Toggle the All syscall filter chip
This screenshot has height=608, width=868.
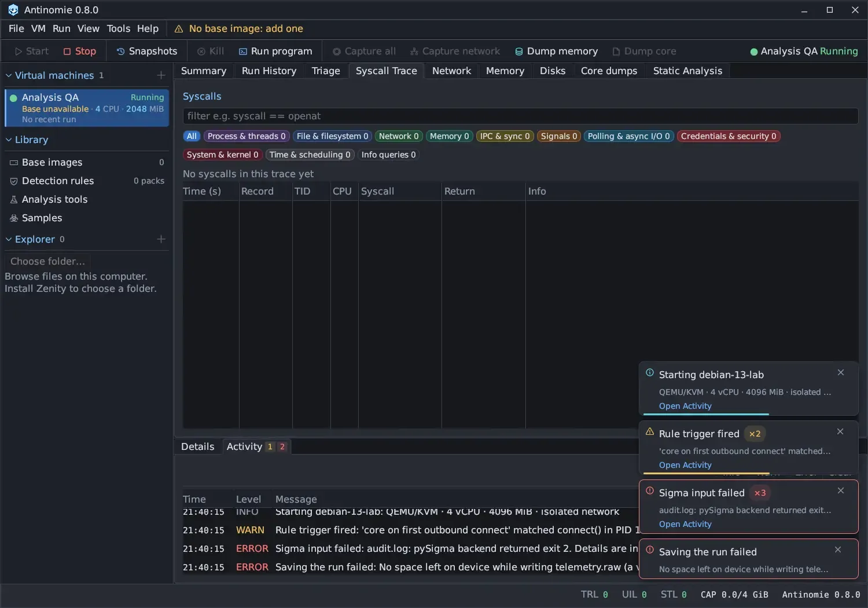[x=192, y=137]
